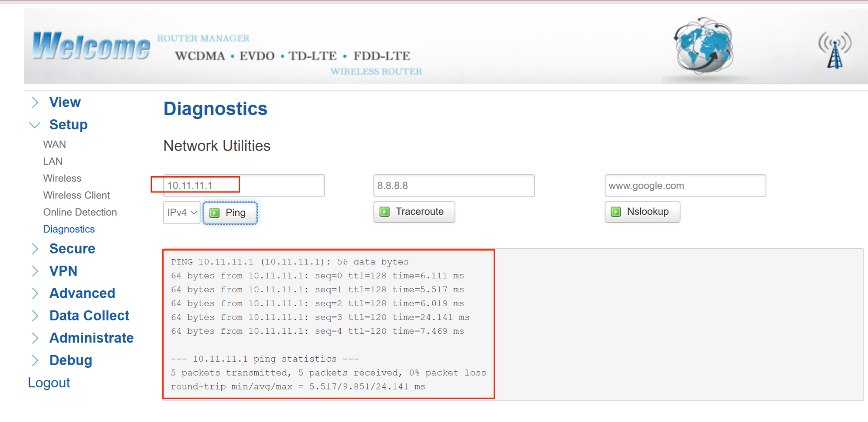Click the green play icon on Traceroute

click(385, 212)
